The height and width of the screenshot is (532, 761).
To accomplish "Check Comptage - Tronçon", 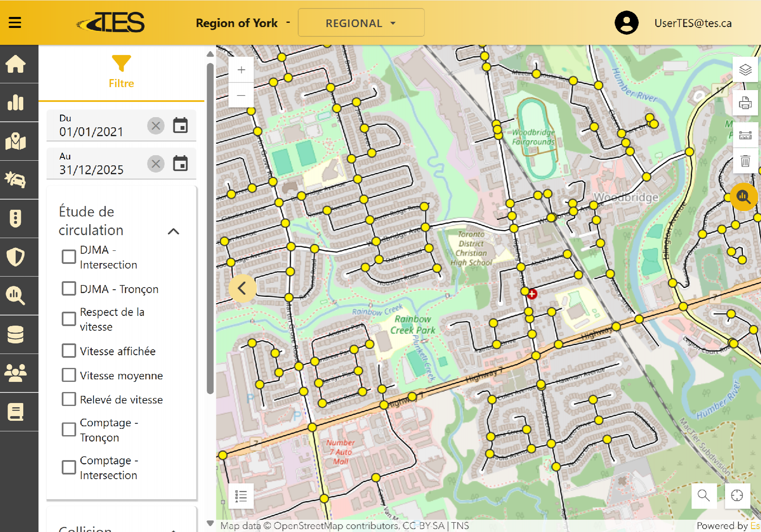I will [x=69, y=429].
